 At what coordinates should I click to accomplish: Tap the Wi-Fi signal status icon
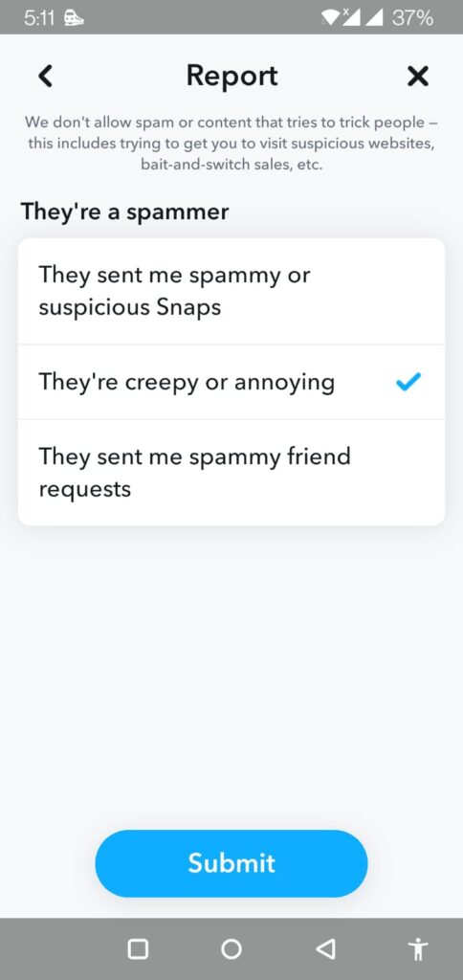pos(329,17)
